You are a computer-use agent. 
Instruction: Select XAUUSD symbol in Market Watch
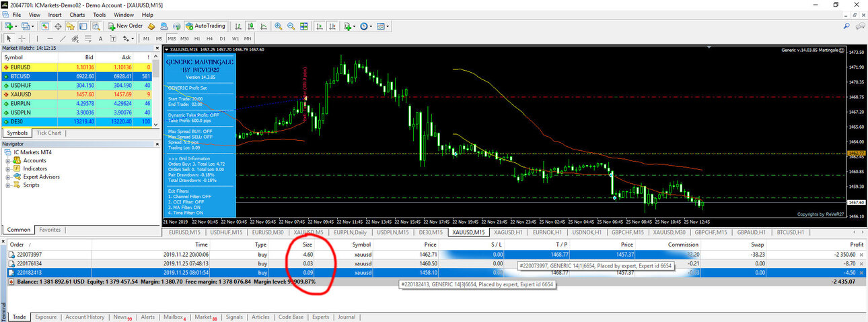[x=77, y=94]
